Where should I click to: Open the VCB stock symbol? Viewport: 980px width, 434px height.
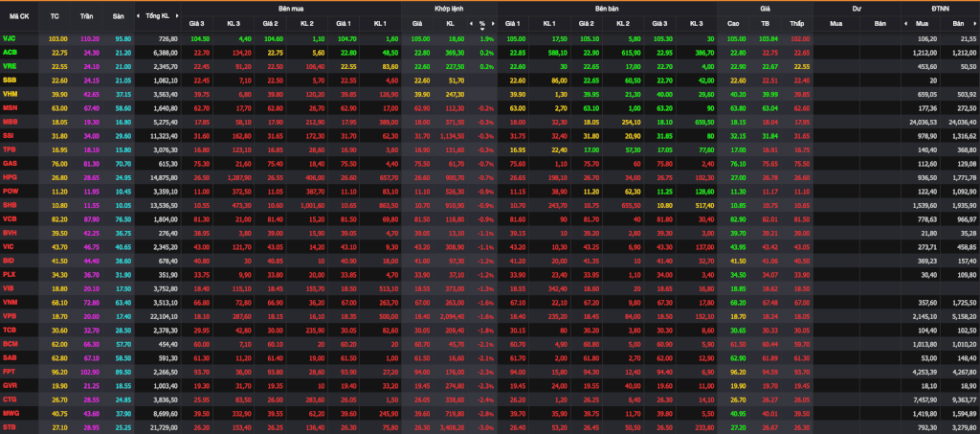click(10, 218)
